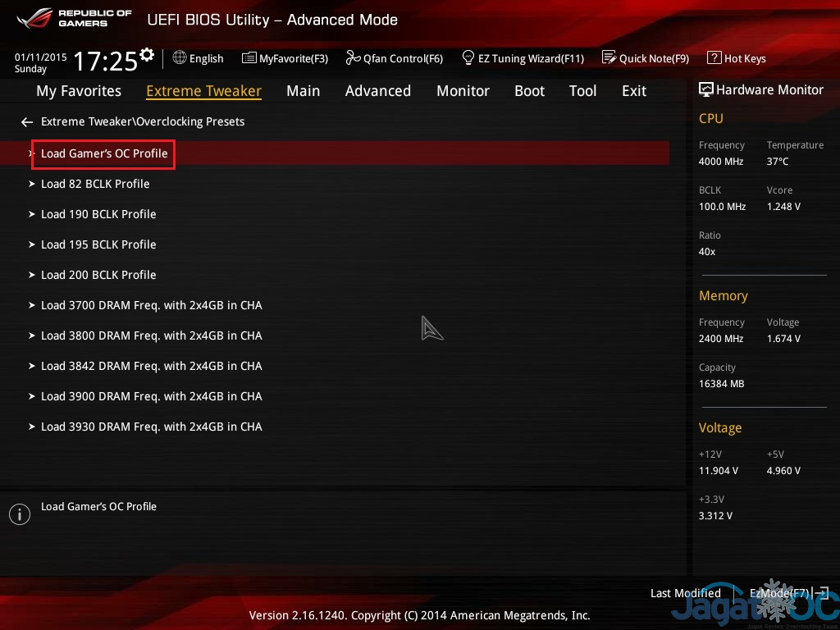Open the Monitor tab
The image size is (840, 630).
click(x=463, y=91)
